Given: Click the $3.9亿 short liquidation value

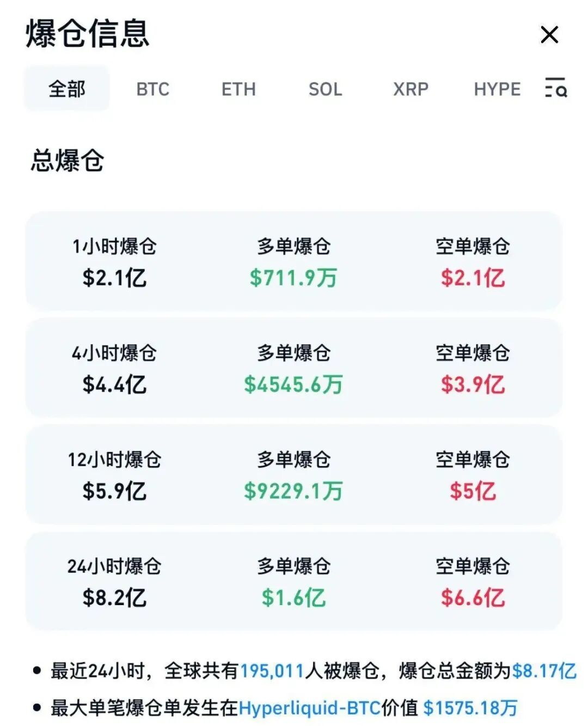Looking at the screenshot, I should (473, 385).
